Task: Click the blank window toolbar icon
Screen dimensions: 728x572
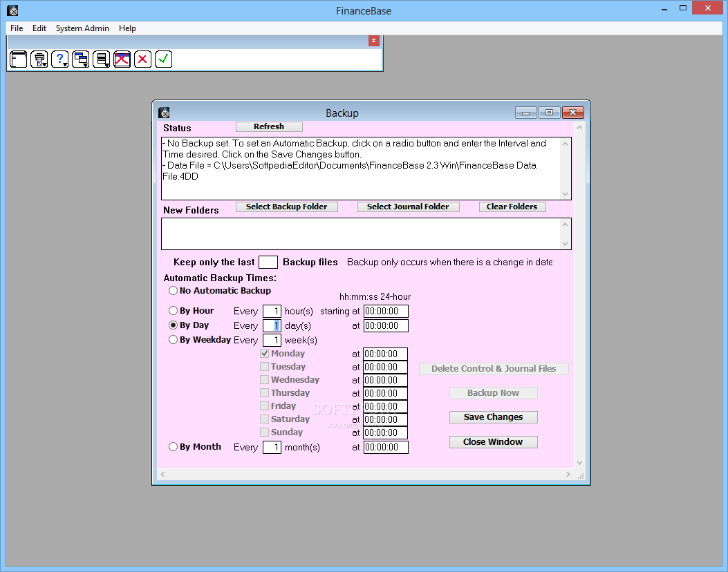Action: click(x=19, y=59)
